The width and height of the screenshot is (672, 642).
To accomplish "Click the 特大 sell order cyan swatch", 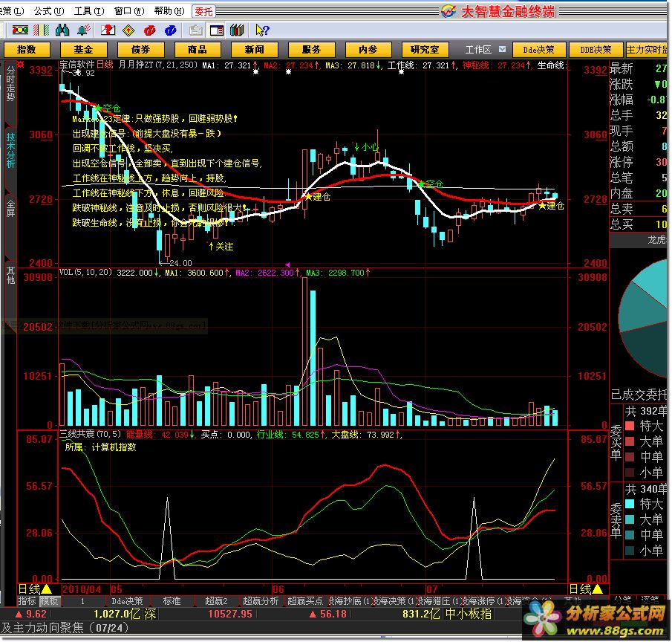I will (x=630, y=504).
